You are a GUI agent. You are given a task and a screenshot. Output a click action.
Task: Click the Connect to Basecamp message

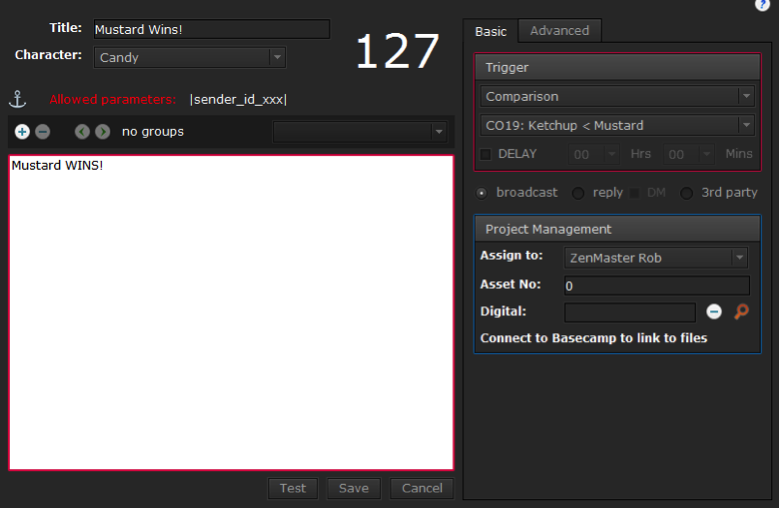click(x=593, y=338)
